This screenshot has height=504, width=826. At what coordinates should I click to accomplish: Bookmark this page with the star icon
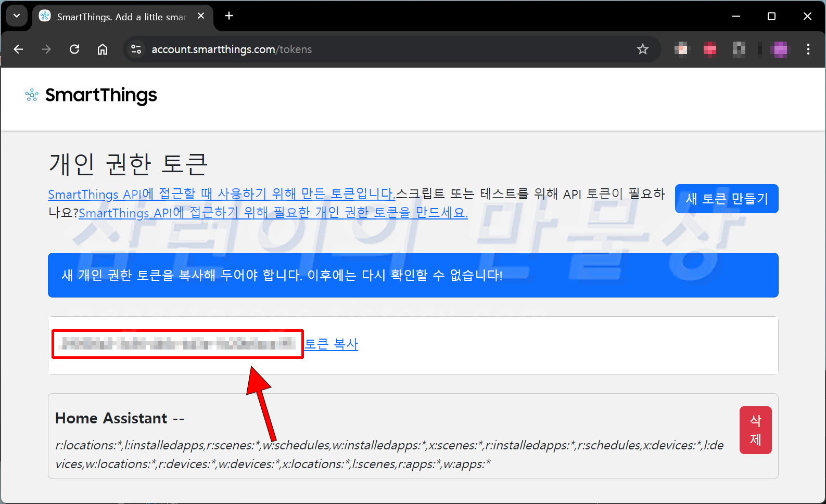(x=643, y=49)
